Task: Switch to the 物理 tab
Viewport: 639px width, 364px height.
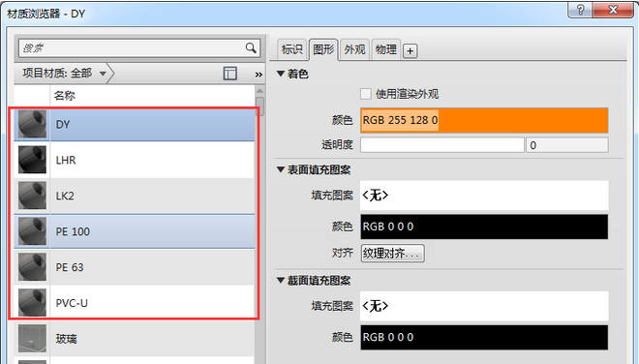Action: point(386,49)
